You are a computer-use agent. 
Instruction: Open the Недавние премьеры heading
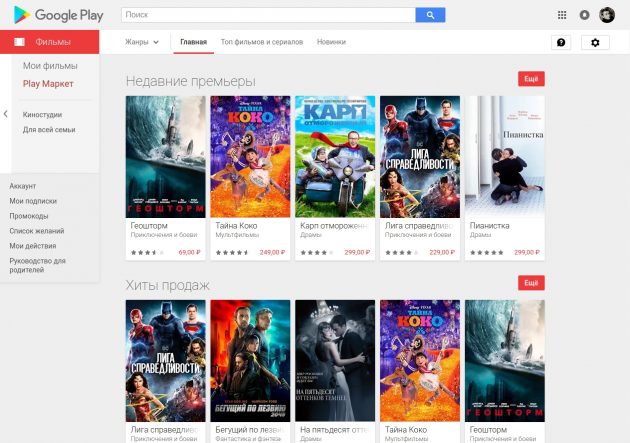(190, 81)
